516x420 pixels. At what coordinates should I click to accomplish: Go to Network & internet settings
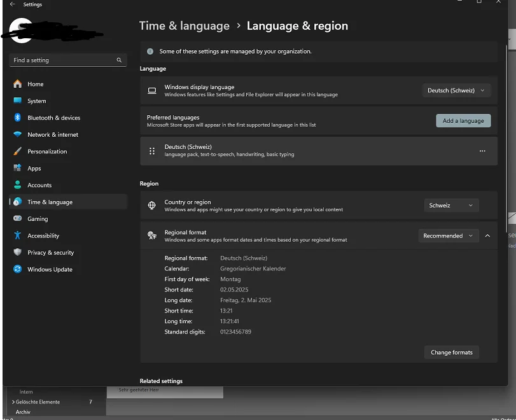click(68, 134)
